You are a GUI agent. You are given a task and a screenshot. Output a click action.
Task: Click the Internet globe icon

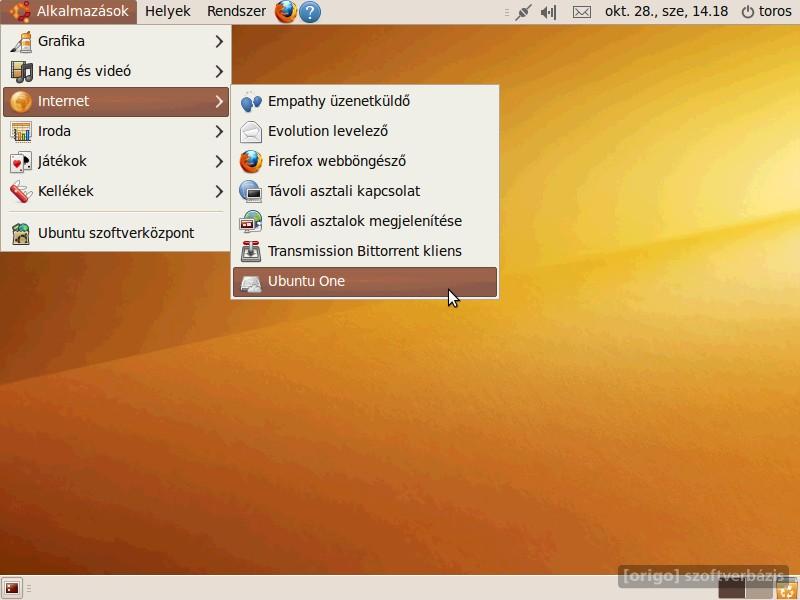[x=21, y=102]
